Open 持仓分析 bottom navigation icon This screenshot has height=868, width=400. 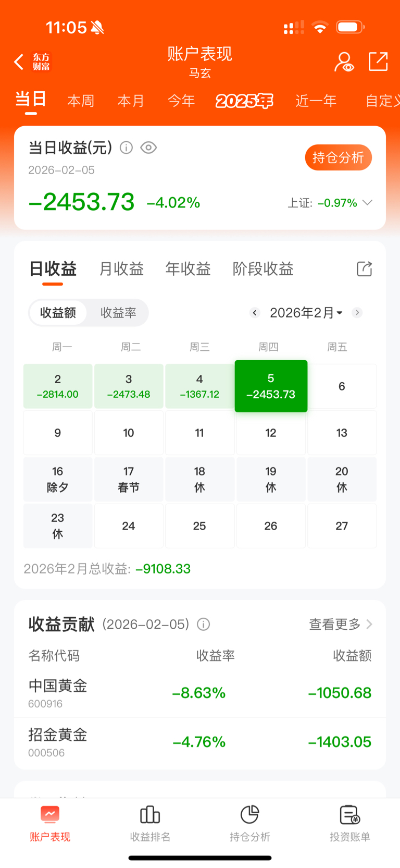[250, 814]
